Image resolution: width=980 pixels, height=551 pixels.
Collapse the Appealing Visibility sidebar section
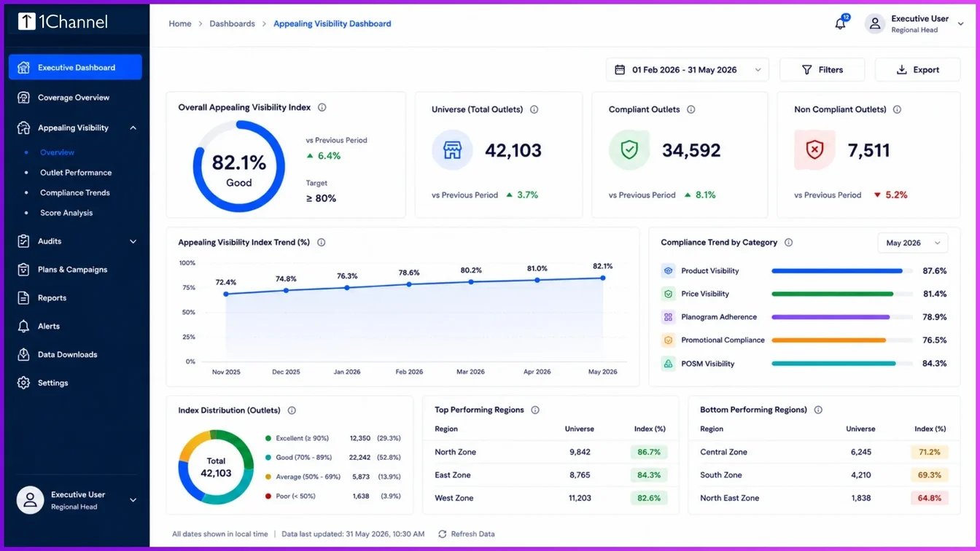pos(133,128)
